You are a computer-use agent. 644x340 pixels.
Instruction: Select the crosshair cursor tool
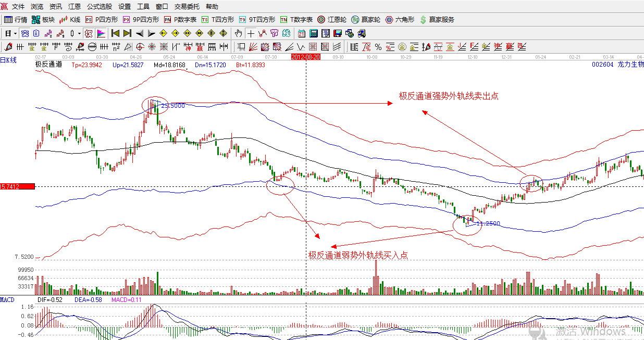tap(251, 33)
